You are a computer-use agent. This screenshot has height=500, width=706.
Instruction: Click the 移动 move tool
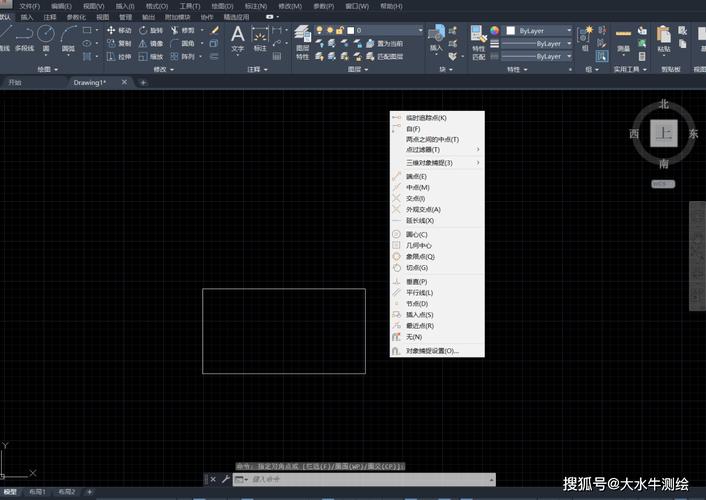click(119, 30)
